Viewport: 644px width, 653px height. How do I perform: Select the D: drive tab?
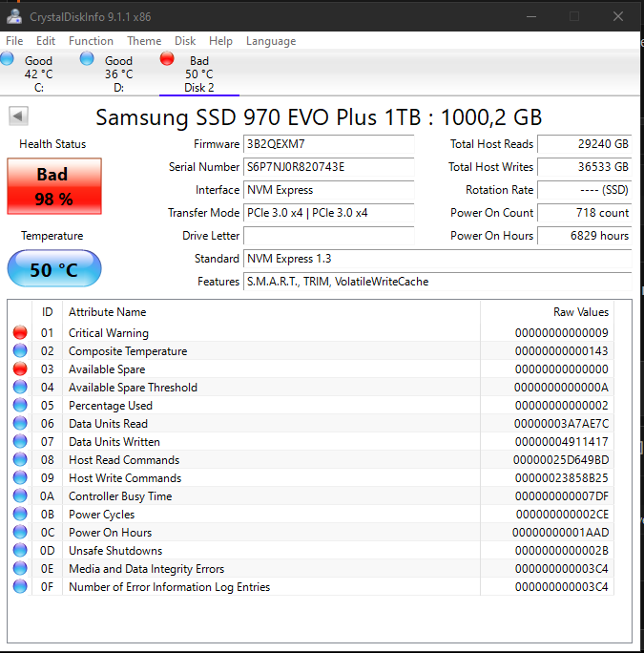[x=118, y=74]
